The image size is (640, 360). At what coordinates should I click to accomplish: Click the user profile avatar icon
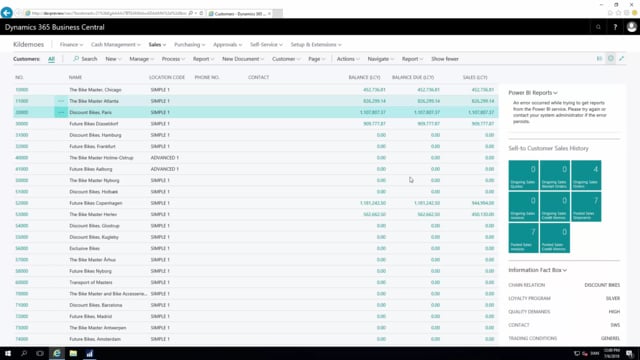pos(631,27)
